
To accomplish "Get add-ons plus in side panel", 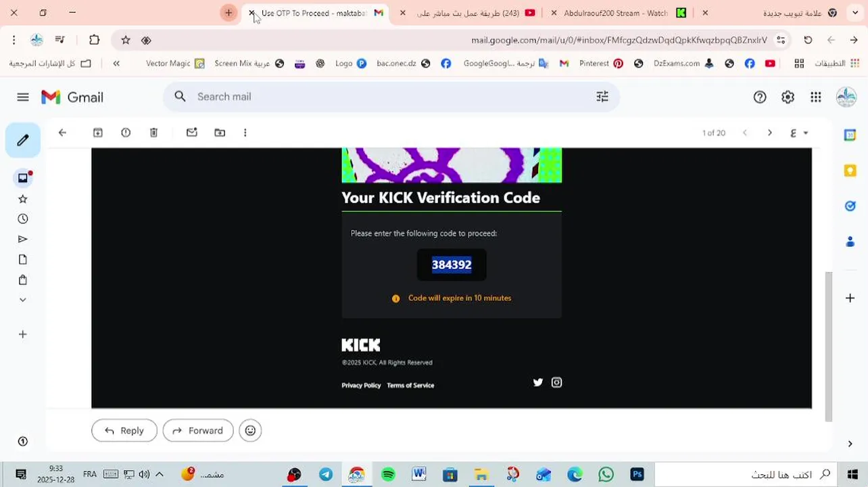I will 850,298.
